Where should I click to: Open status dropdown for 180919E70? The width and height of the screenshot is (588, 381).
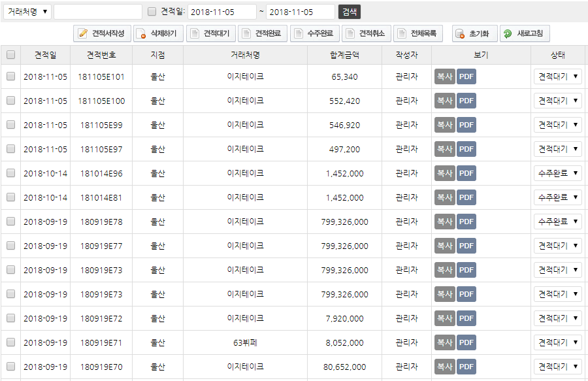(x=558, y=367)
